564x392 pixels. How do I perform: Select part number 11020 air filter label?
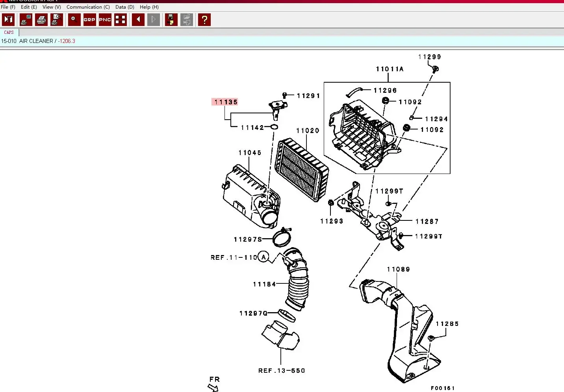(x=308, y=131)
